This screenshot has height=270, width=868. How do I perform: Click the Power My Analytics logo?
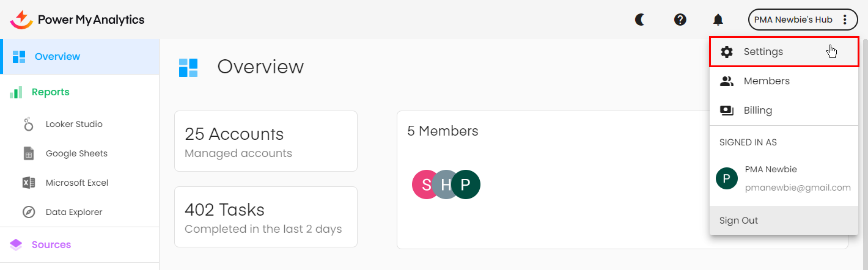pos(78,20)
